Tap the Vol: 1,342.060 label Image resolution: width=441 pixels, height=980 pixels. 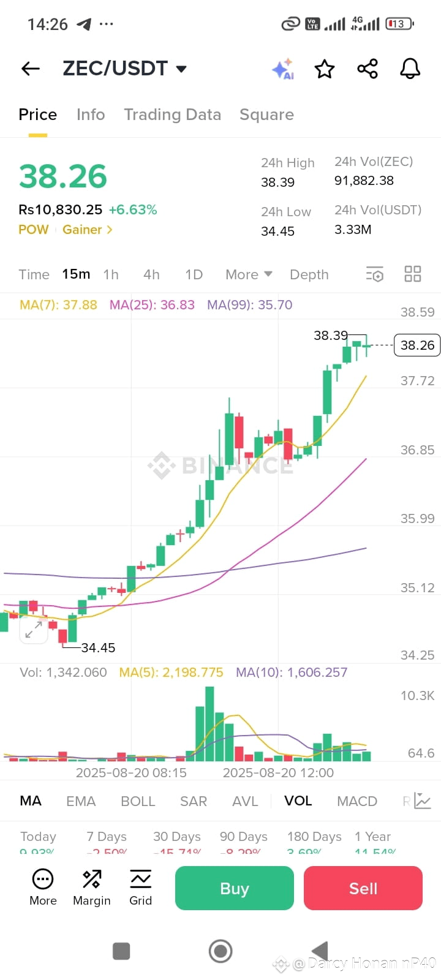click(63, 673)
